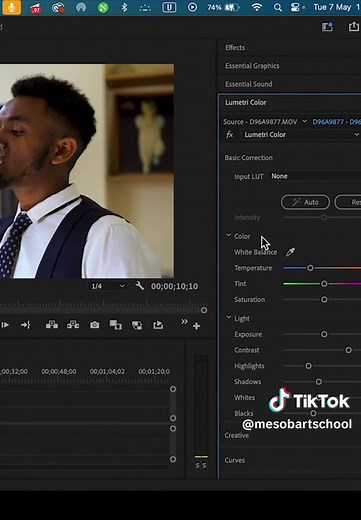
Task: Open the Essential Sound panel
Action: click(x=248, y=84)
